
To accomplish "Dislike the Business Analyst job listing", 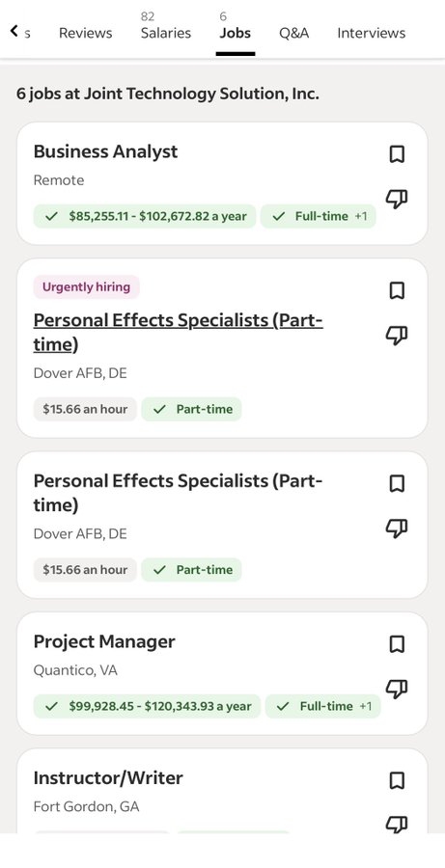I will coord(397,199).
